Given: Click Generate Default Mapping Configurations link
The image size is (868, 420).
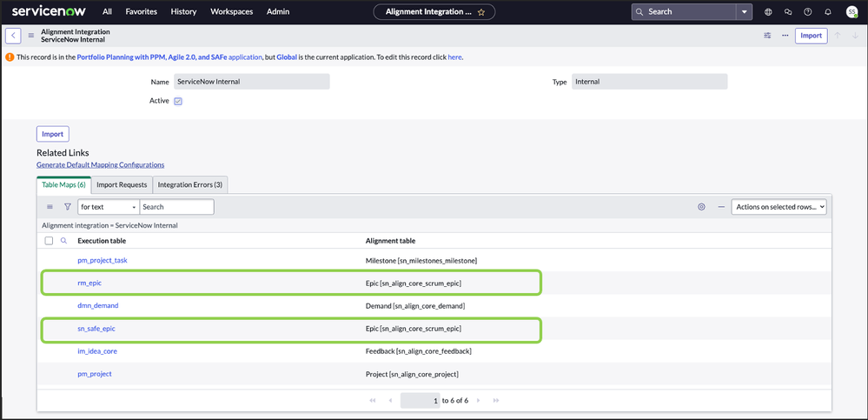Looking at the screenshot, I should click(x=100, y=164).
